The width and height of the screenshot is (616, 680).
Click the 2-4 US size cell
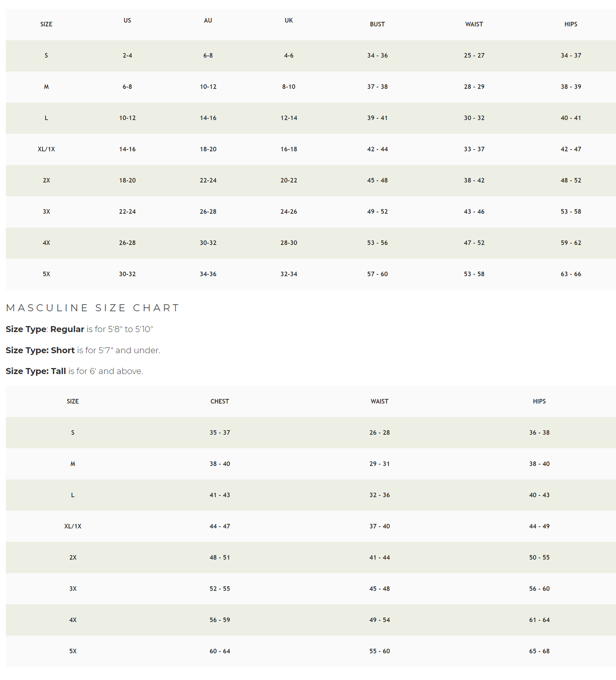(x=127, y=55)
